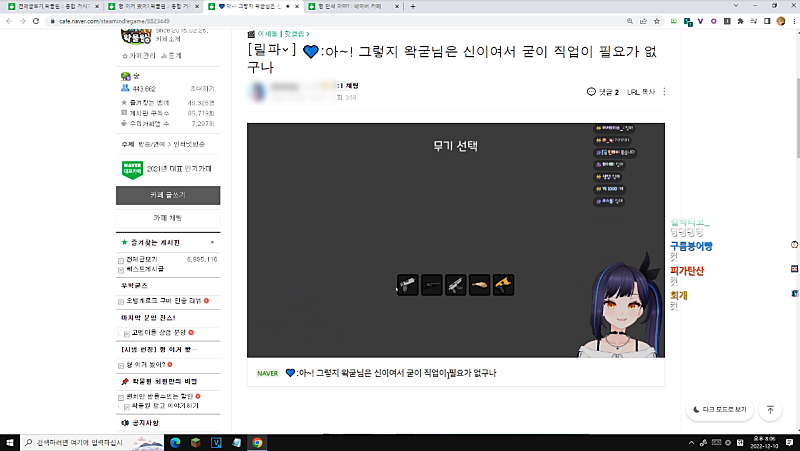Collapse the 즐겨찾는 게시판 favorites section

coord(212,242)
